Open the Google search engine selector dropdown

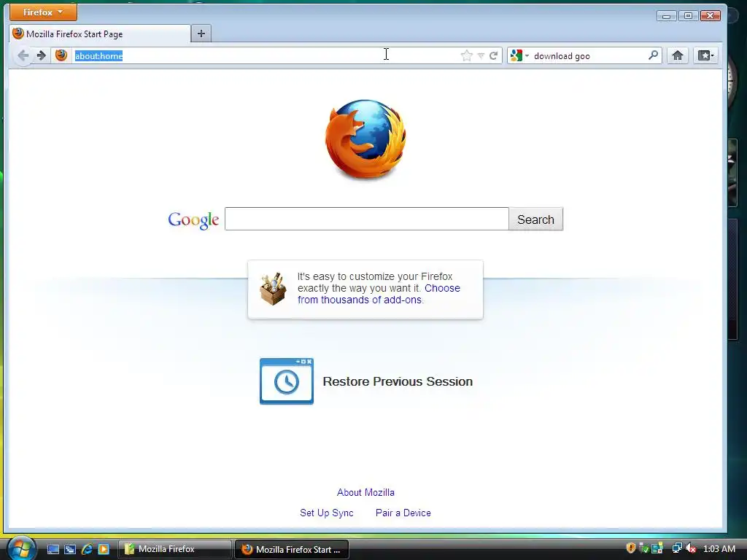tap(519, 55)
